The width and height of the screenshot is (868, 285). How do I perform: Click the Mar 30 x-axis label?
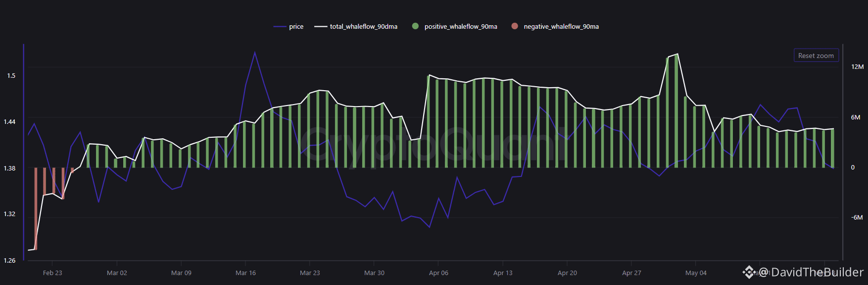(x=374, y=273)
